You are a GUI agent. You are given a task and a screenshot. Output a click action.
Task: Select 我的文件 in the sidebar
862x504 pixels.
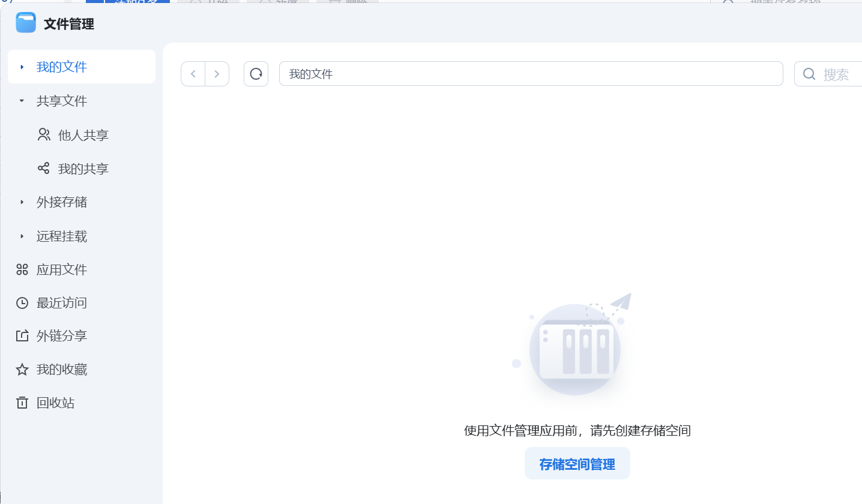82,67
